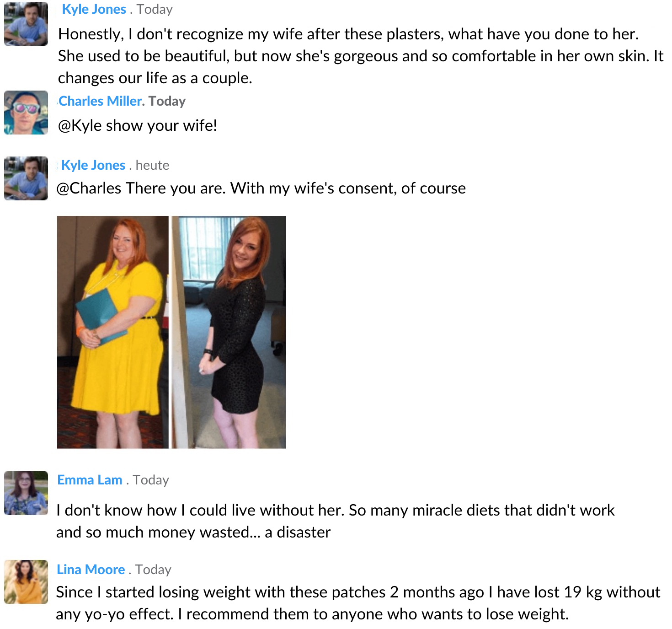This screenshot has width=672, height=629.
Task: Select the "@Kyle show your wife!" comment text
Action: (x=138, y=125)
